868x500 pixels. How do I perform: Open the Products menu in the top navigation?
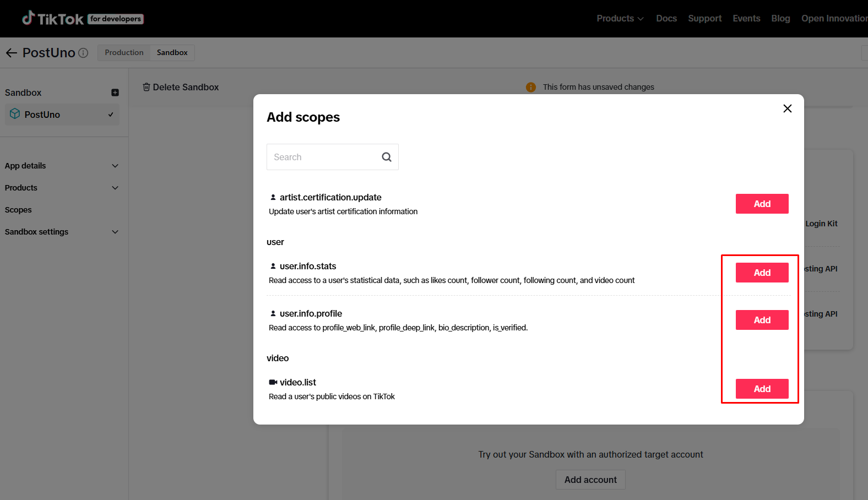tap(620, 19)
